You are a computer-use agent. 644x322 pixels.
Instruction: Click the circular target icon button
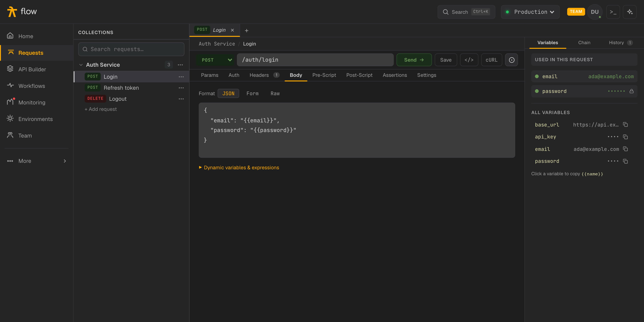click(x=512, y=60)
